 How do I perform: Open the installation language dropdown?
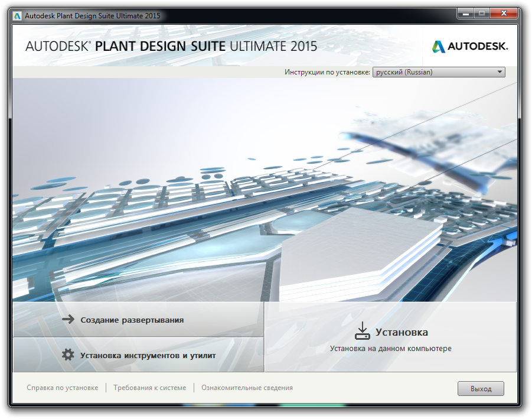(x=439, y=72)
